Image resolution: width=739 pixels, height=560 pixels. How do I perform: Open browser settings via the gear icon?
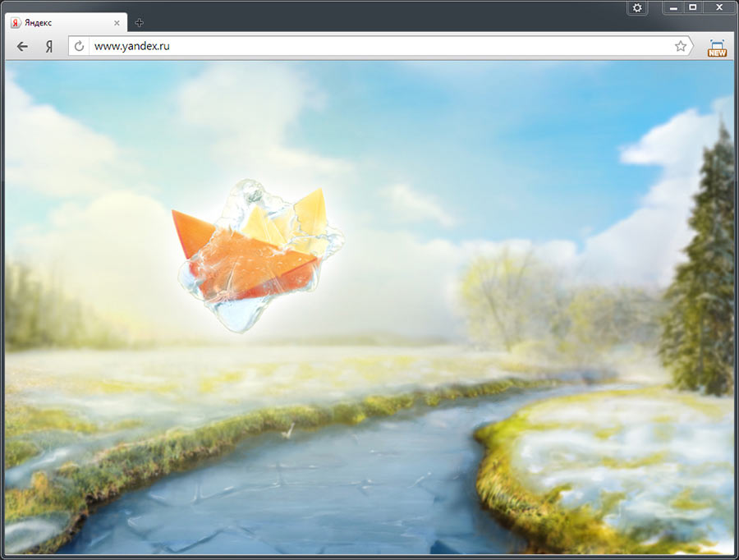click(x=637, y=7)
